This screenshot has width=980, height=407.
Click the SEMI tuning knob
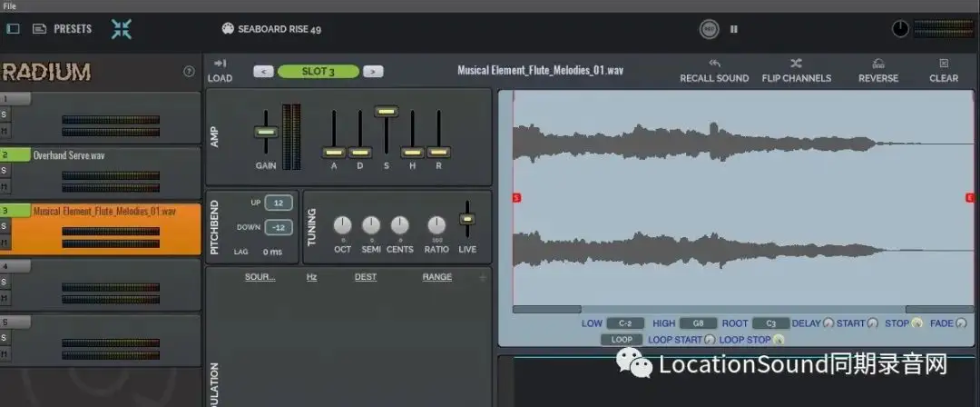click(x=370, y=225)
